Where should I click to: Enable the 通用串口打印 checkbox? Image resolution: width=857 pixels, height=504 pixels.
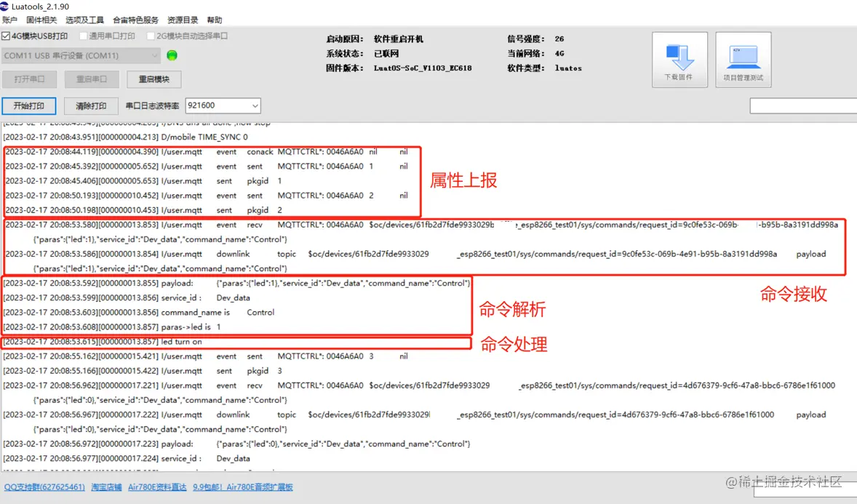tap(83, 36)
